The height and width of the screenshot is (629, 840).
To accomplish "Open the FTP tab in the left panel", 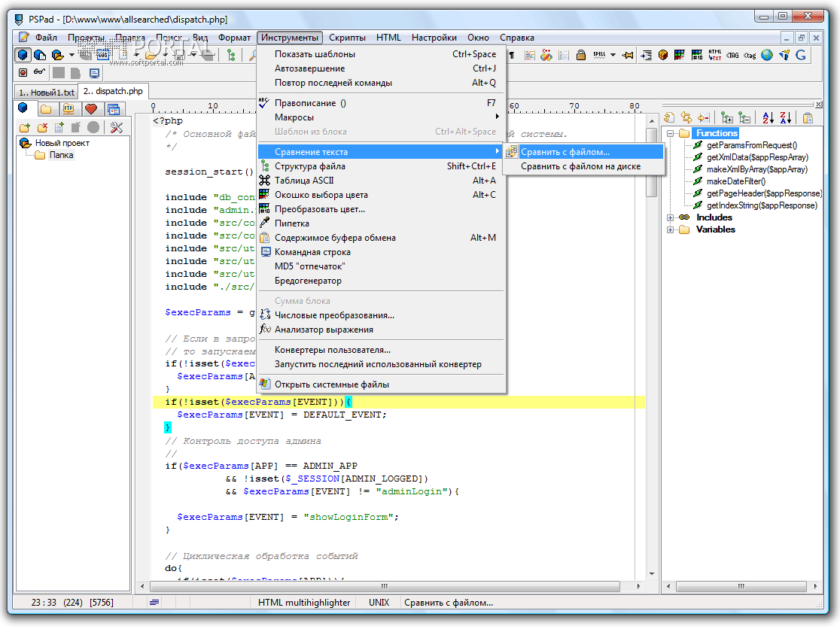I will (x=68, y=109).
